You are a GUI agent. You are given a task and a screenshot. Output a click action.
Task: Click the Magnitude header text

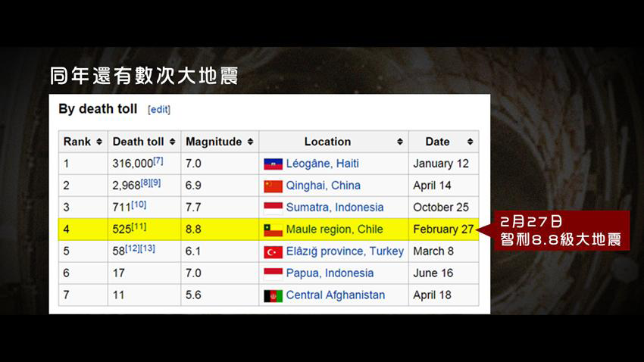tap(214, 142)
